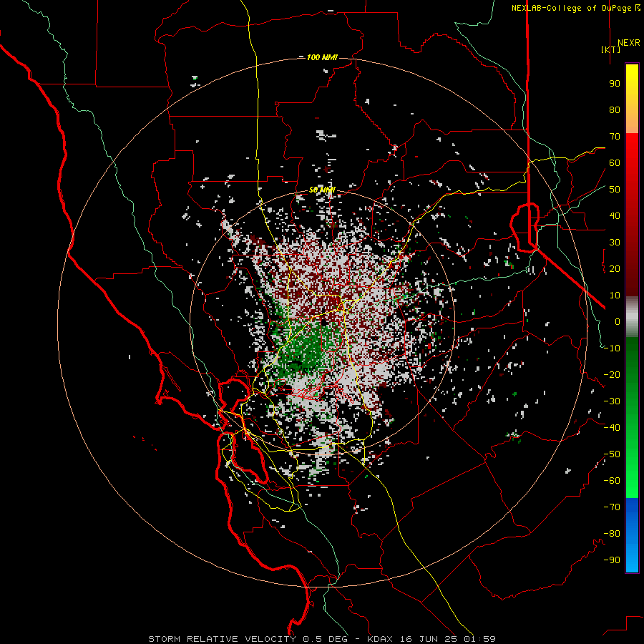This screenshot has width=644, height=644.
Task: Click the -90 value on velocity scale
Action: pos(612,560)
